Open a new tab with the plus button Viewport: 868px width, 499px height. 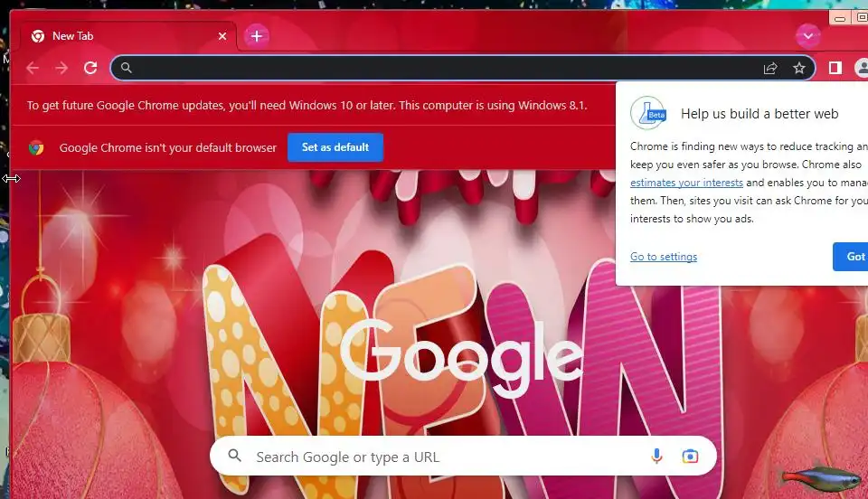pos(256,36)
